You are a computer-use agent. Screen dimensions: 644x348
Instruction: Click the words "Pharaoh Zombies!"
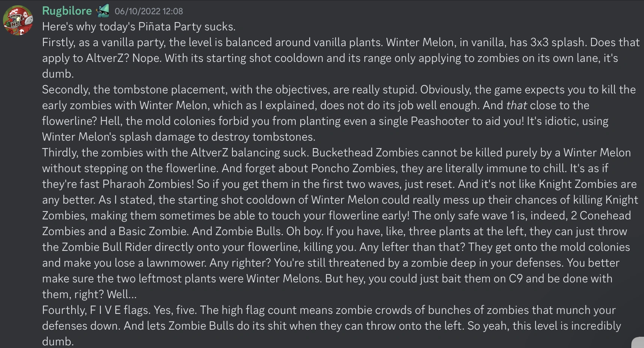tap(148, 184)
